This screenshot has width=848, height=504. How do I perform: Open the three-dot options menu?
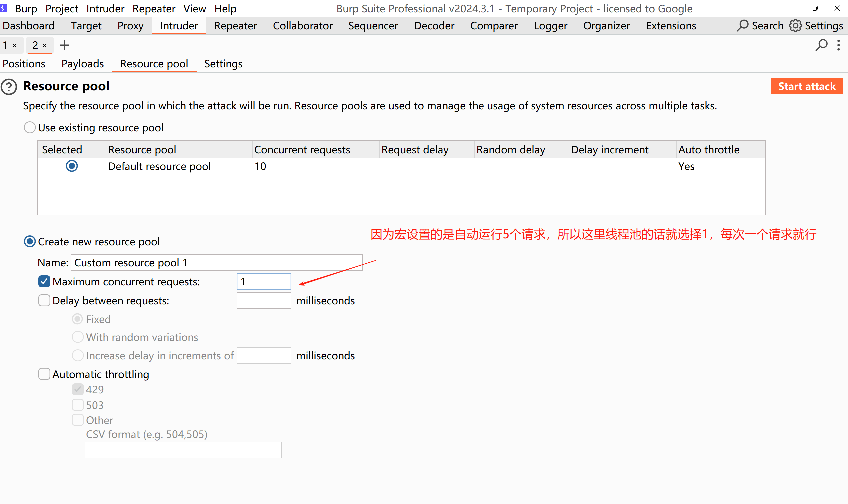click(838, 45)
